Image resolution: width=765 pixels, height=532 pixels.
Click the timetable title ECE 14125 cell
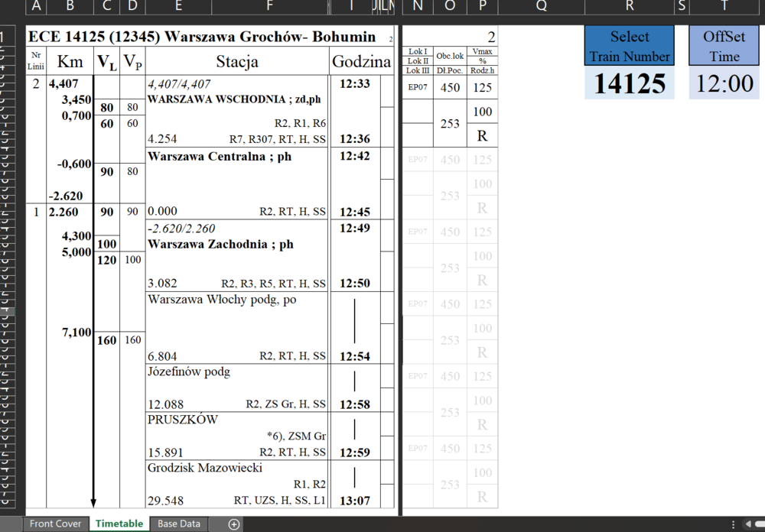202,37
